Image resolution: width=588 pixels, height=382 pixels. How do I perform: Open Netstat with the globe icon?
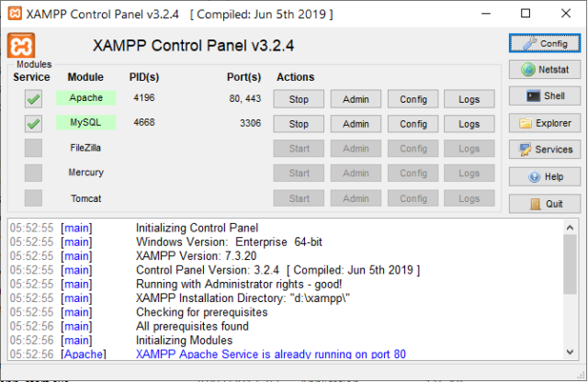point(541,70)
